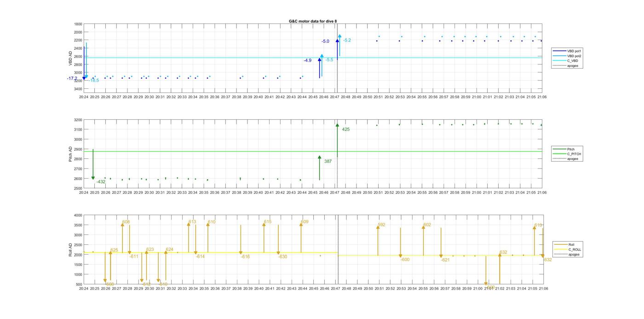Click the title 'G&C motor data for dive 8'

click(312, 21)
